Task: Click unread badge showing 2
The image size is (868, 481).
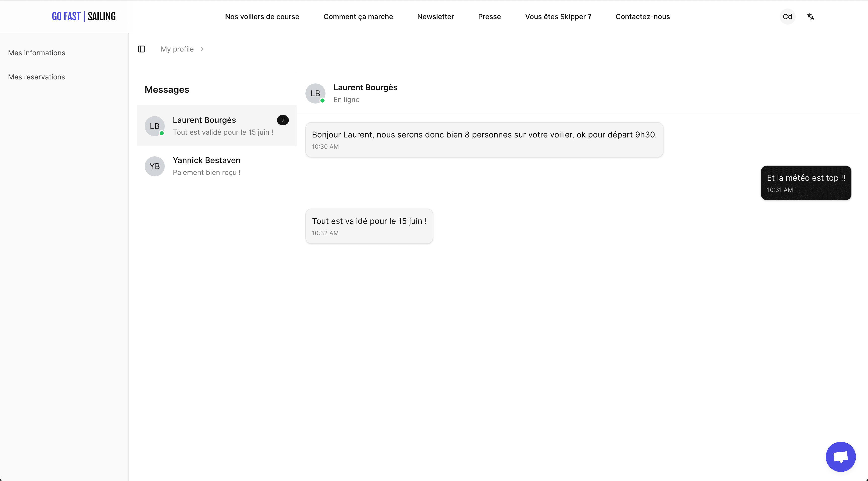Action: [283, 120]
